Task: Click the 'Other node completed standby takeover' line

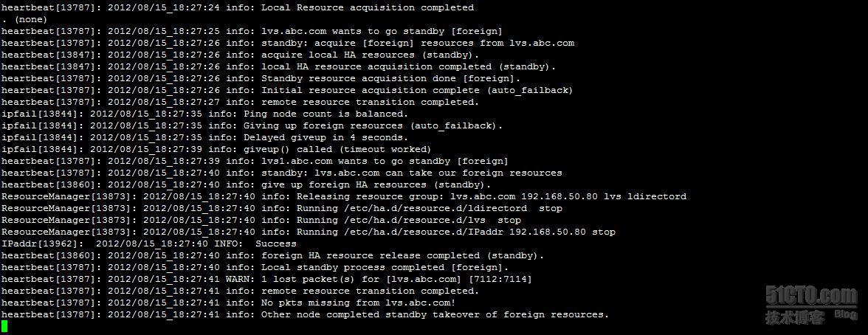Action: point(305,314)
